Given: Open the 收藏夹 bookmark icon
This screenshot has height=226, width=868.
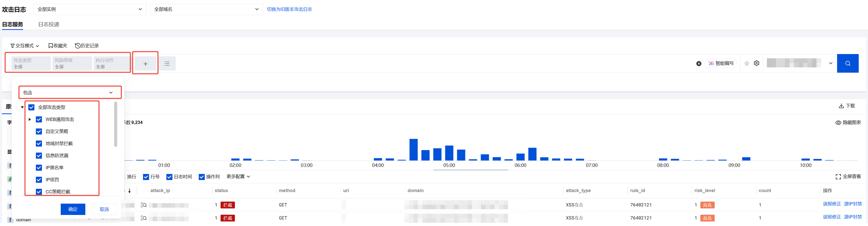Looking at the screenshot, I should click(51, 46).
